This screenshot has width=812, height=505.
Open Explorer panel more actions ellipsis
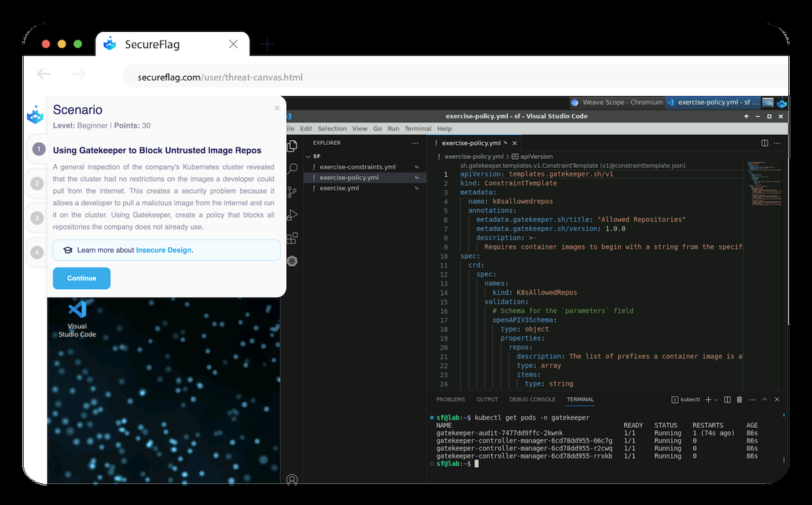pyautogui.click(x=415, y=143)
